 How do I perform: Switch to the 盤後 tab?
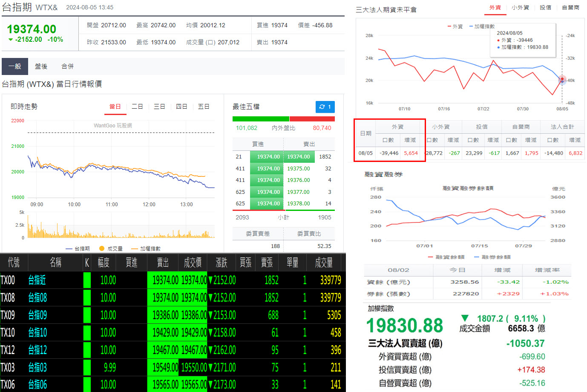[x=41, y=66]
